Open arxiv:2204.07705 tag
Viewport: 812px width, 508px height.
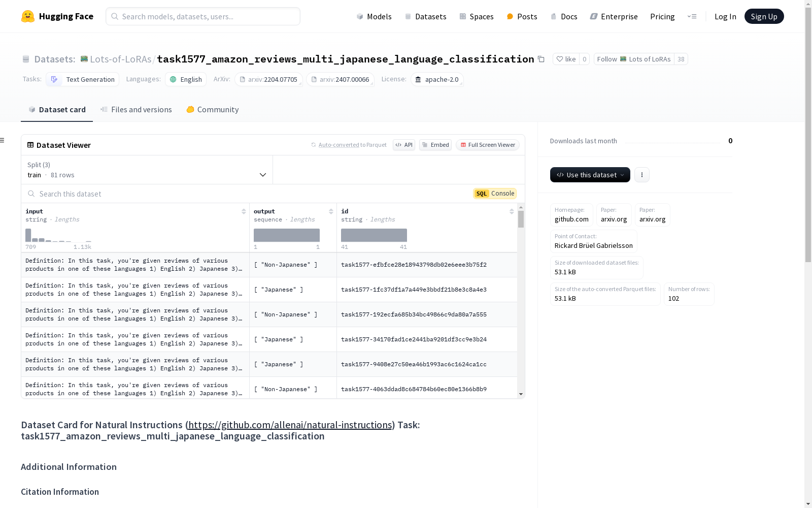(x=268, y=79)
